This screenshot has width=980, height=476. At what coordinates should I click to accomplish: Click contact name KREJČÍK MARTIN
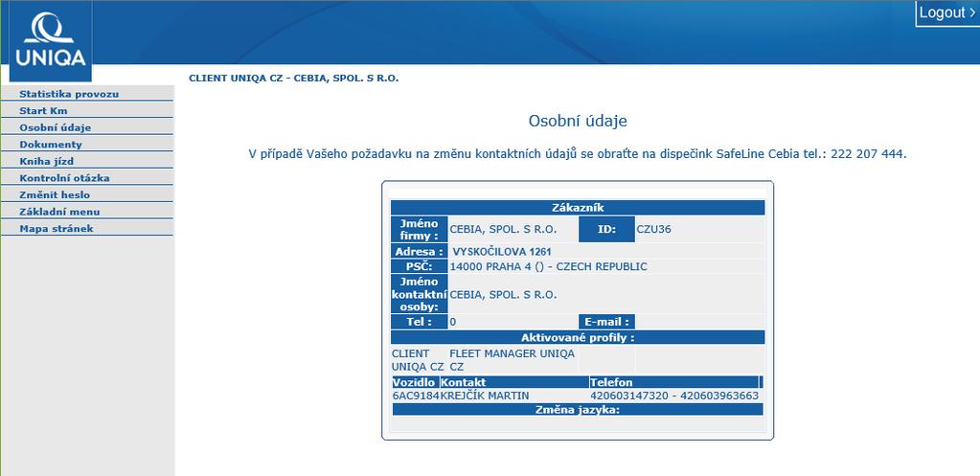pos(485,397)
